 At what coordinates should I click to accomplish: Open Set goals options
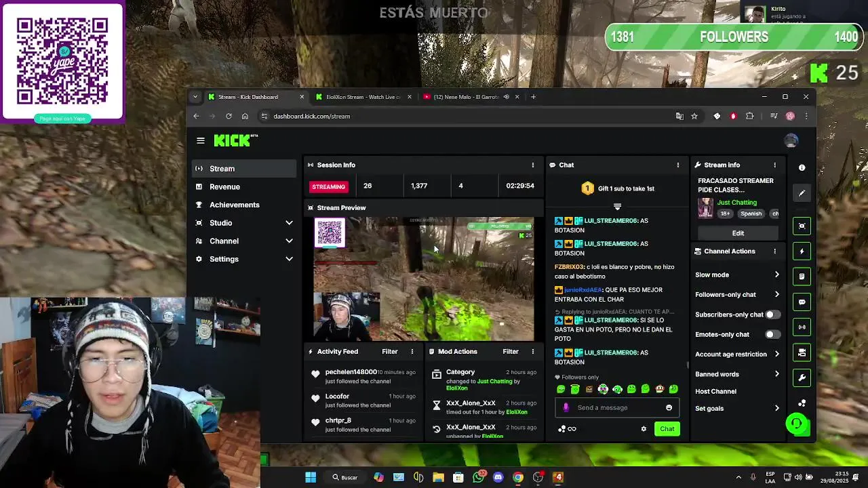[x=737, y=408]
